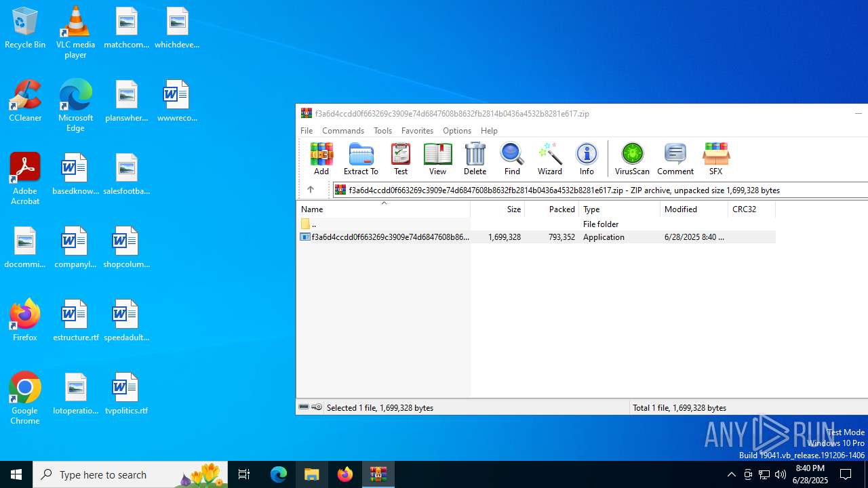Image resolution: width=868 pixels, height=488 pixels.
Task: Select the speedadult... document on desktop
Action: pyautogui.click(x=126, y=321)
